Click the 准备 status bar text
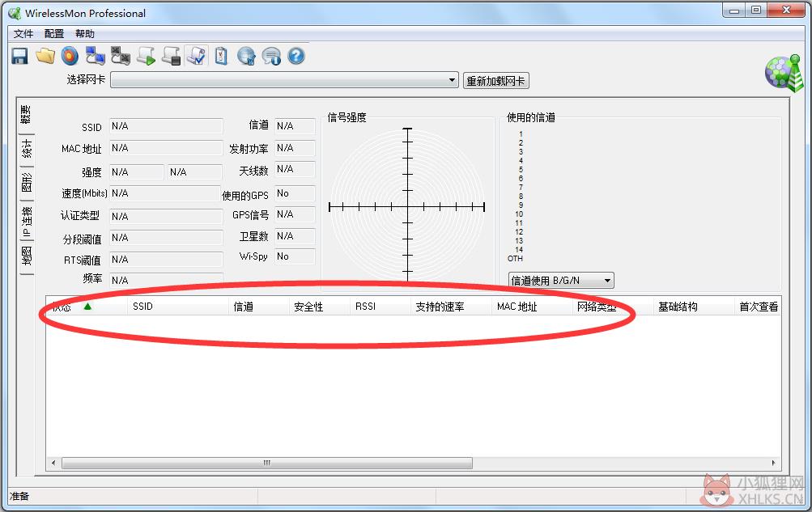This screenshot has height=512, width=812. [19, 497]
